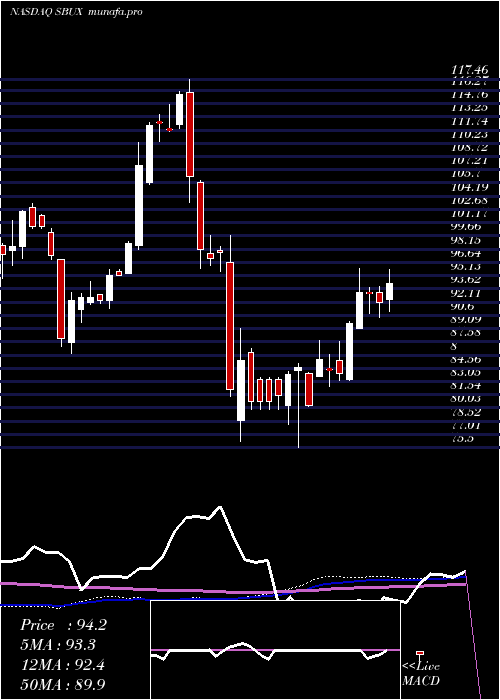Click the <<Live label

[x=421, y=666]
